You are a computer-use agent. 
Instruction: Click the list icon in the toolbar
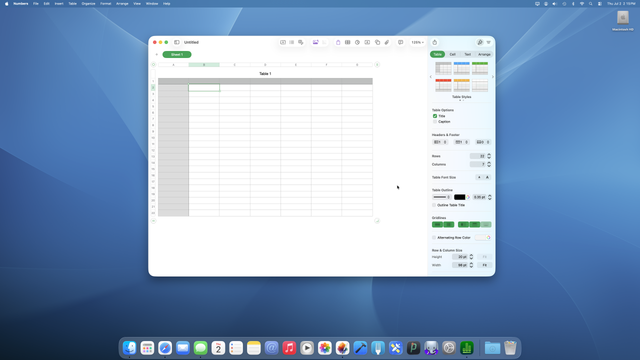[291, 42]
